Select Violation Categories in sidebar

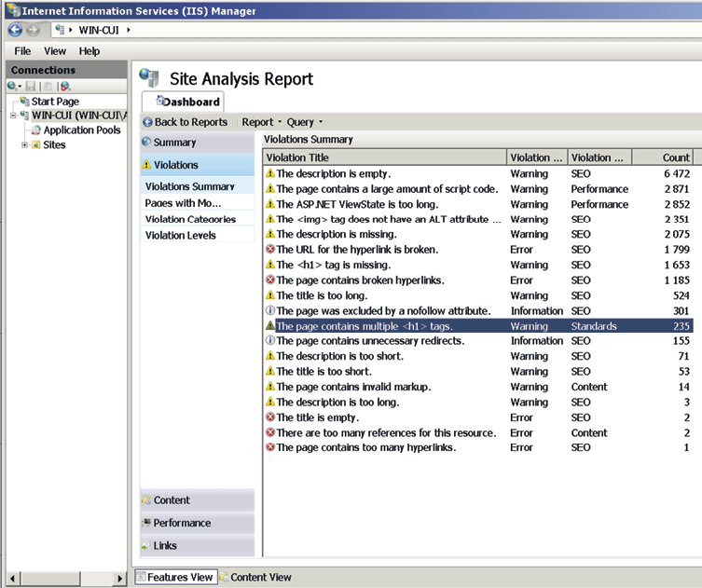click(x=198, y=219)
